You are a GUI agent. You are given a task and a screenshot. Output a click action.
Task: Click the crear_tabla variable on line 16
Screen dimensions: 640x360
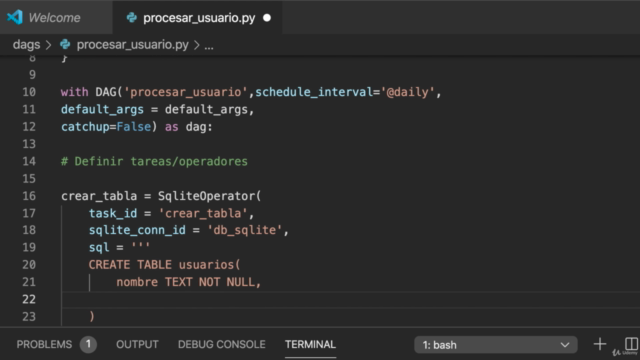point(99,196)
